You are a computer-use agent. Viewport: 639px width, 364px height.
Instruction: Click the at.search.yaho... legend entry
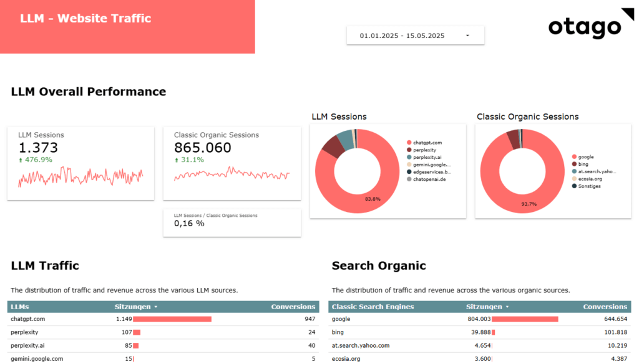click(594, 171)
